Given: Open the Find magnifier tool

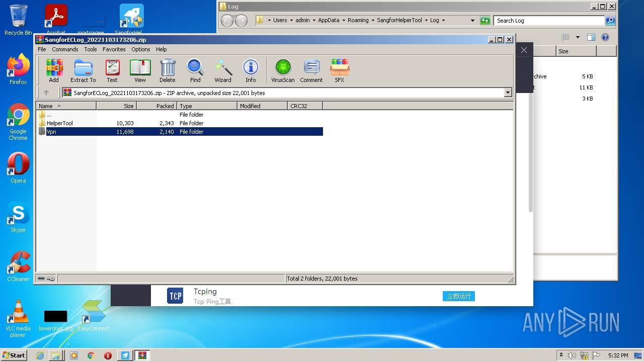Looking at the screenshot, I should [195, 71].
